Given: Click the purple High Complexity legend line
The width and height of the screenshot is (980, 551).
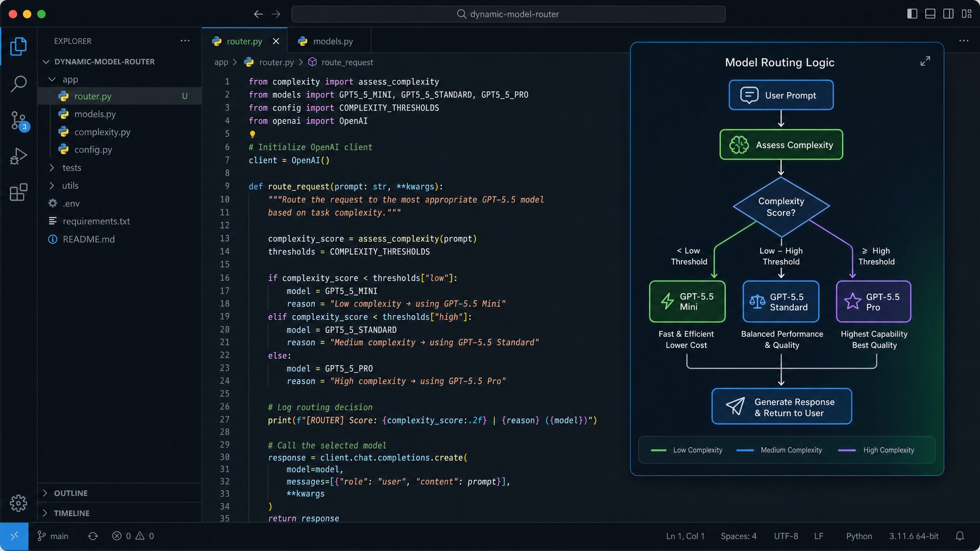Looking at the screenshot, I should click(847, 450).
